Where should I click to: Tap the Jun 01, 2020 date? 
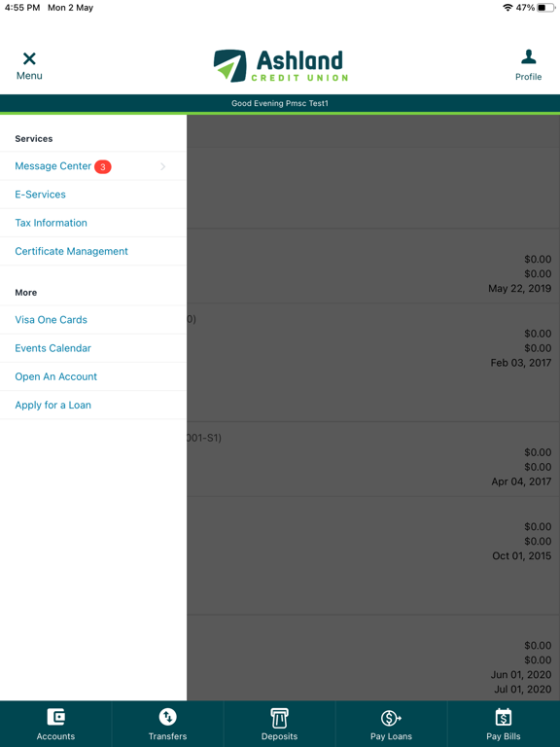[521, 675]
